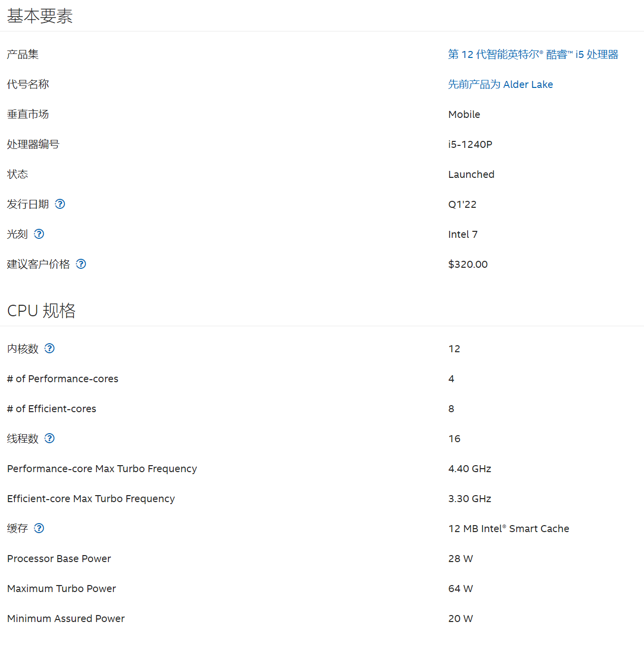Click Efficient-core Max Turbo Frequency label
Viewport: 644px width, 650px height.
point(91,499)
